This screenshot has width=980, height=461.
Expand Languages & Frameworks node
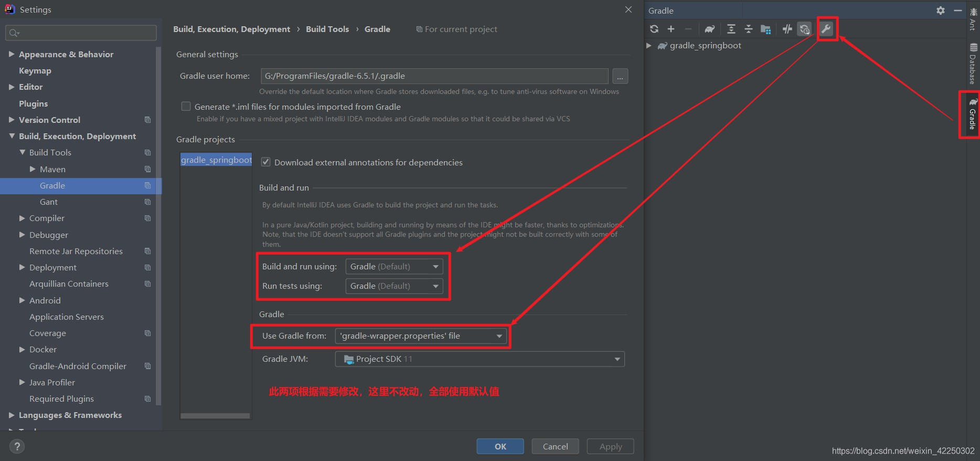[12, 415]
